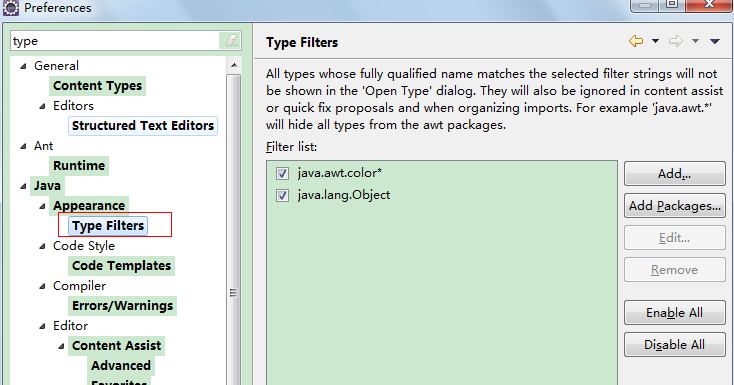734x385 pixels.
Task: Select the Editors tree item
Action: coord(73,106)
